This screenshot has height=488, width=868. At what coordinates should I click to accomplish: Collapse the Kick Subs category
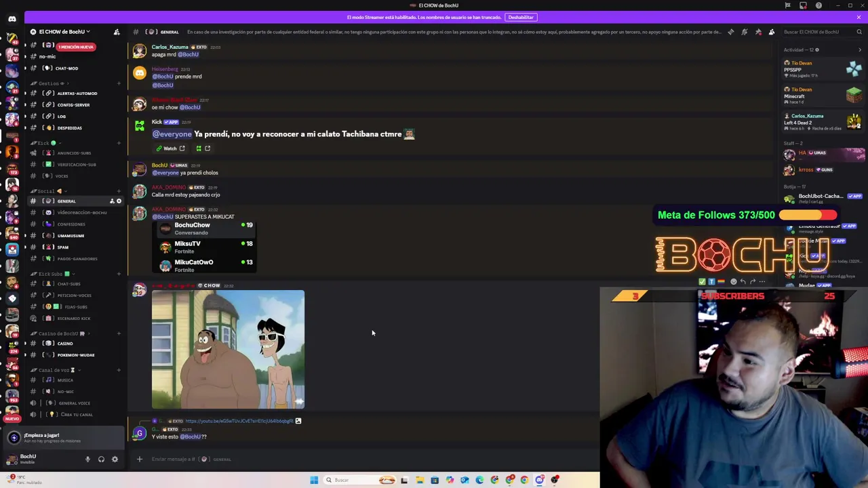[52, 274]
